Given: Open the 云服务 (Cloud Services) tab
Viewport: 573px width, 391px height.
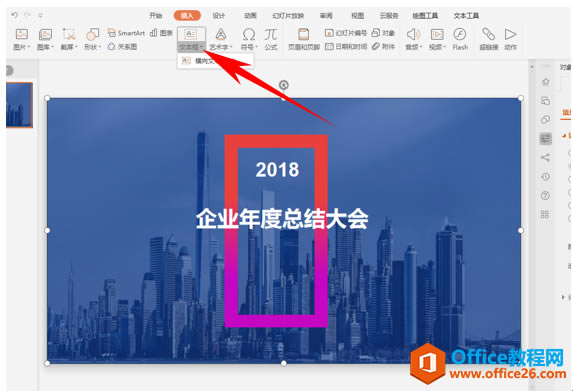Looking at the screenshot, I should 389,15.
